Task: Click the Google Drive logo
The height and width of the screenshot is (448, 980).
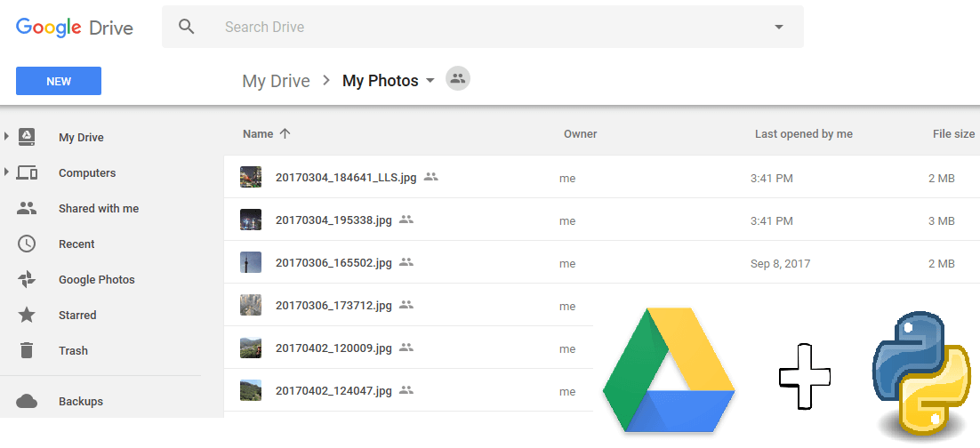Action: point(75,28)
